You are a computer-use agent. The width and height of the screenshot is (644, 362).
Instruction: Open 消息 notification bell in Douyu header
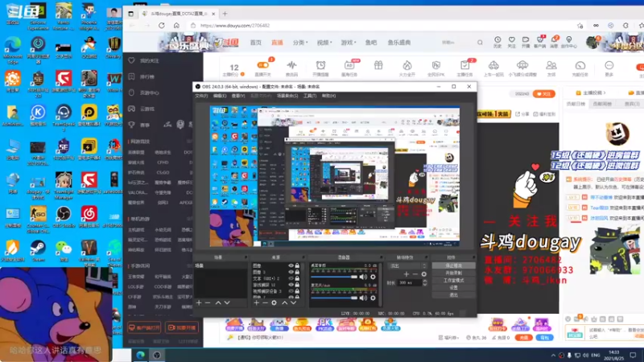coord(554,42)
